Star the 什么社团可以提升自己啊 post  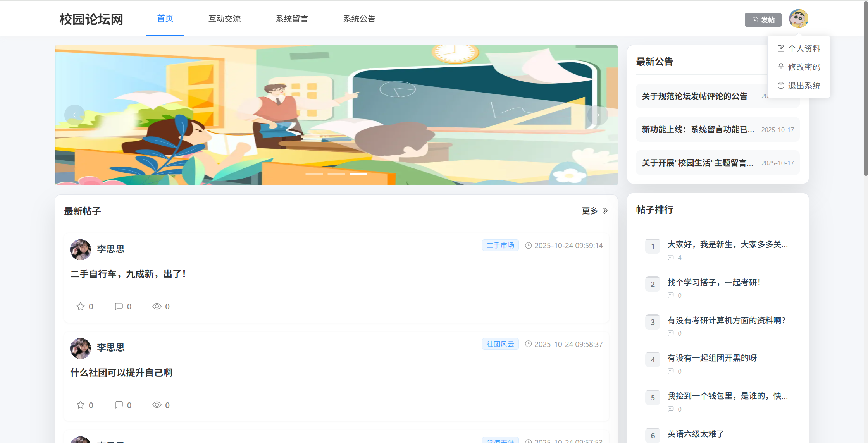coord(81,405)
